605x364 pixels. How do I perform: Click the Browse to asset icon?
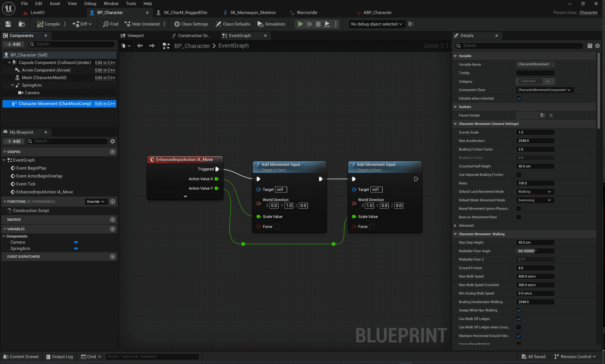click(x=22, y=24)
